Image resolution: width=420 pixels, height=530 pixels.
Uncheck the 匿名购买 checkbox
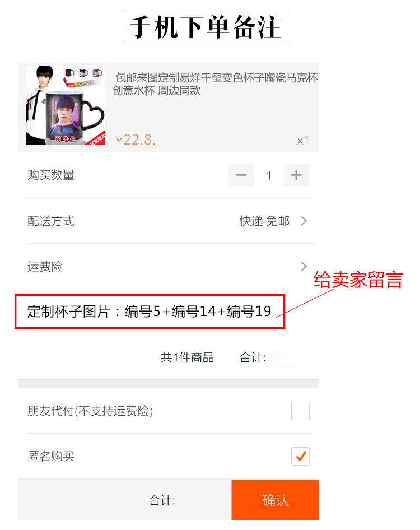(x=300, y=456)
